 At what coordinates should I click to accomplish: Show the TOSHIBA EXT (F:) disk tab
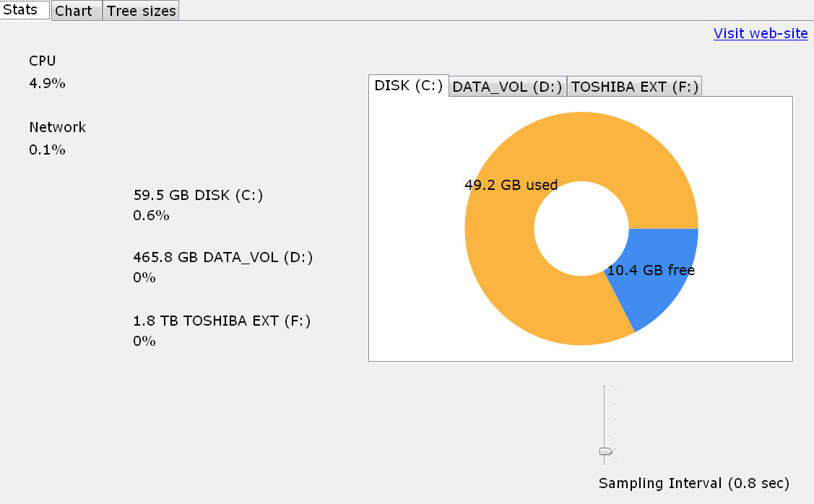click(x=634, y=87)
